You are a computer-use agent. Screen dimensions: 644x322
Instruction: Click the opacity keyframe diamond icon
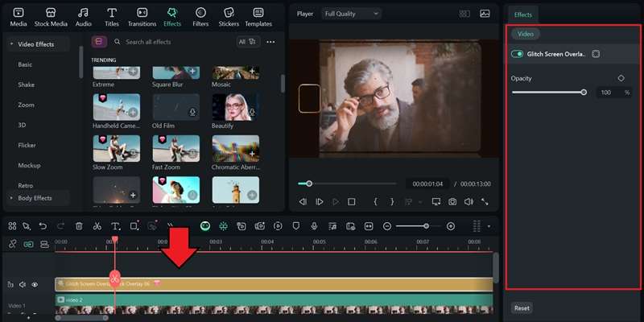click(x=621, y=78)
